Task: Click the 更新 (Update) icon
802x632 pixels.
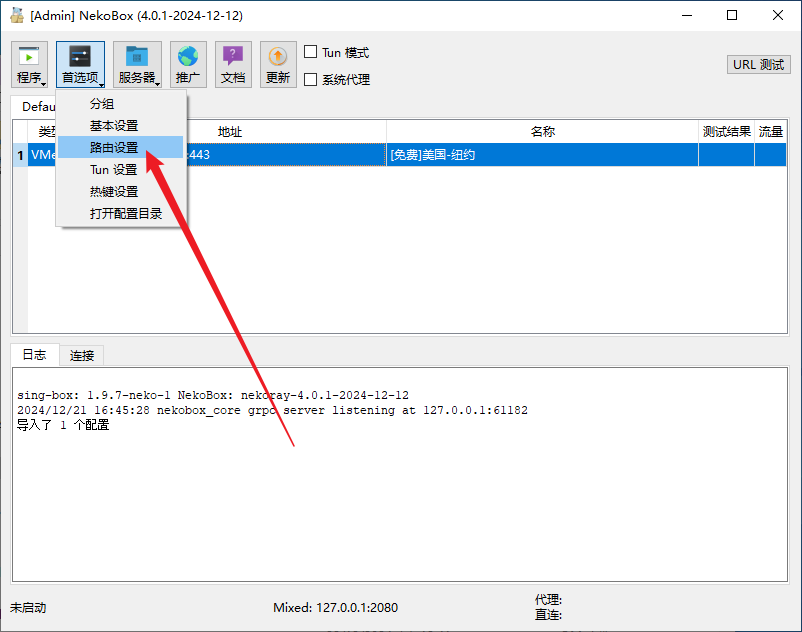Action: (x=278, y=64)
